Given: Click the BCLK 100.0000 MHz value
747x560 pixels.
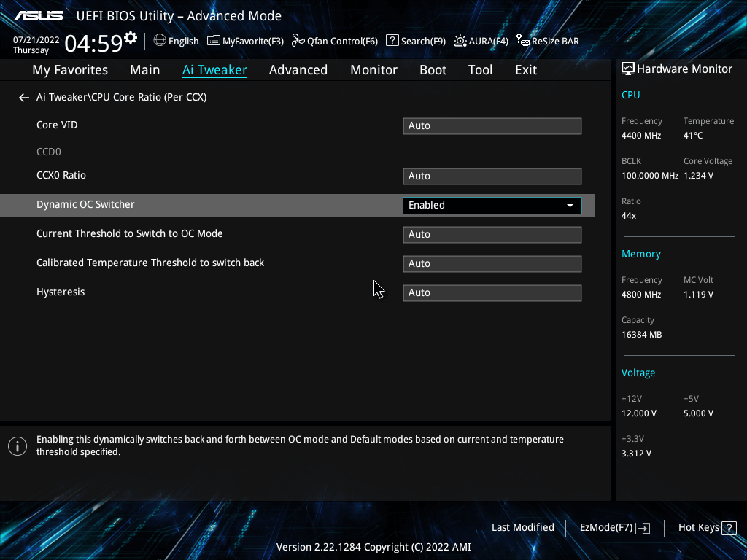Looking at the screenshot, I should 650,176.
